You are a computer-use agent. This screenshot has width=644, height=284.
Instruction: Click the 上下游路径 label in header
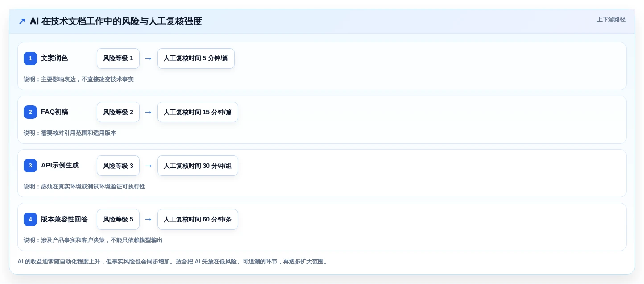611,20
